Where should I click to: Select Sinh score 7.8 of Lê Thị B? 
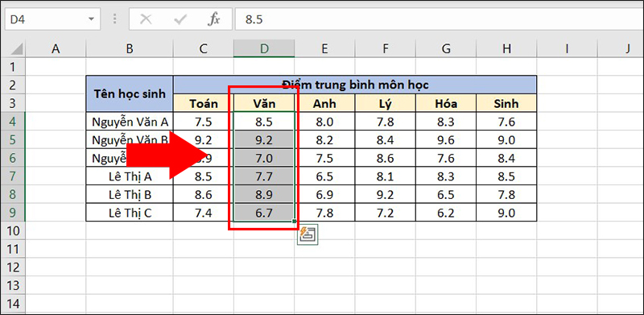point(506,194)
